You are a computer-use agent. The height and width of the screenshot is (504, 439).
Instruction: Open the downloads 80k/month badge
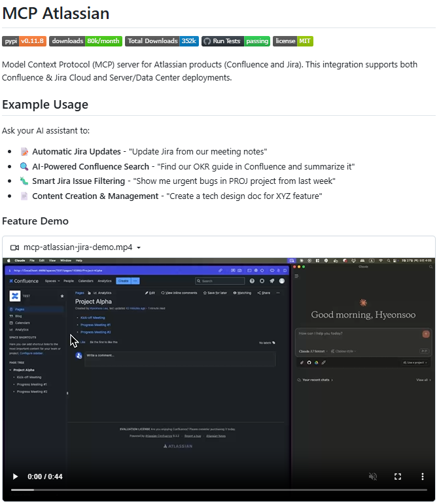click(x=86, y=41)
